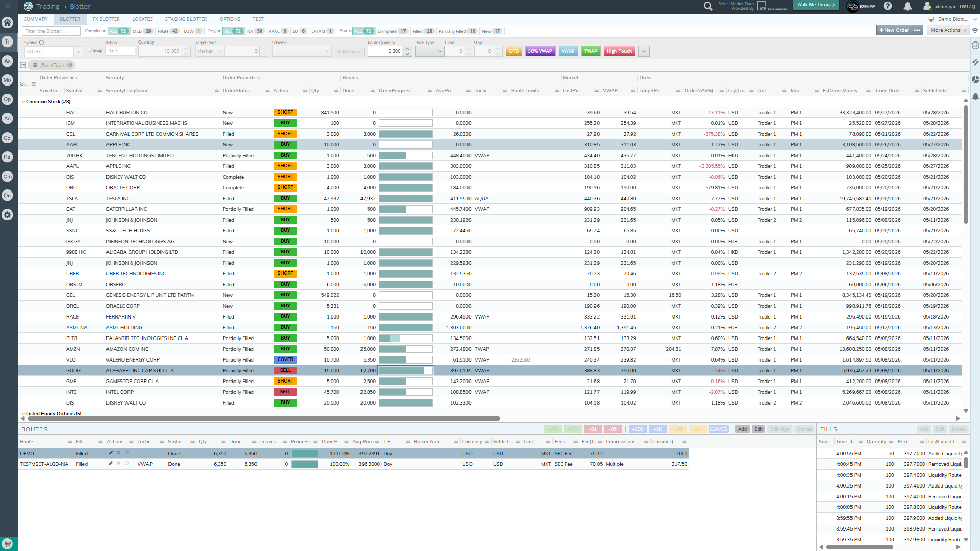Open the Scheme dropdown
This screenshot has height=551, width=980.
click(x=302, y=51)
